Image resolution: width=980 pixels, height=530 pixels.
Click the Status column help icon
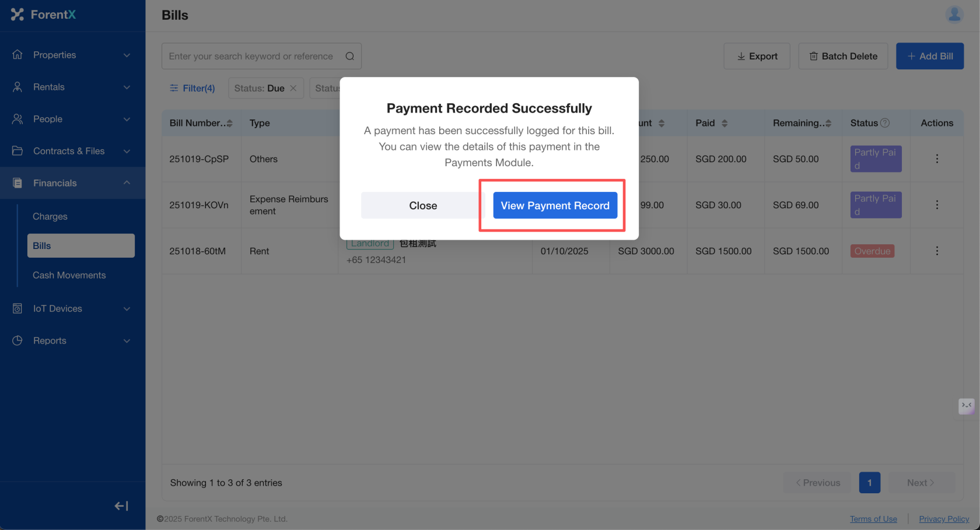(885, 123)
